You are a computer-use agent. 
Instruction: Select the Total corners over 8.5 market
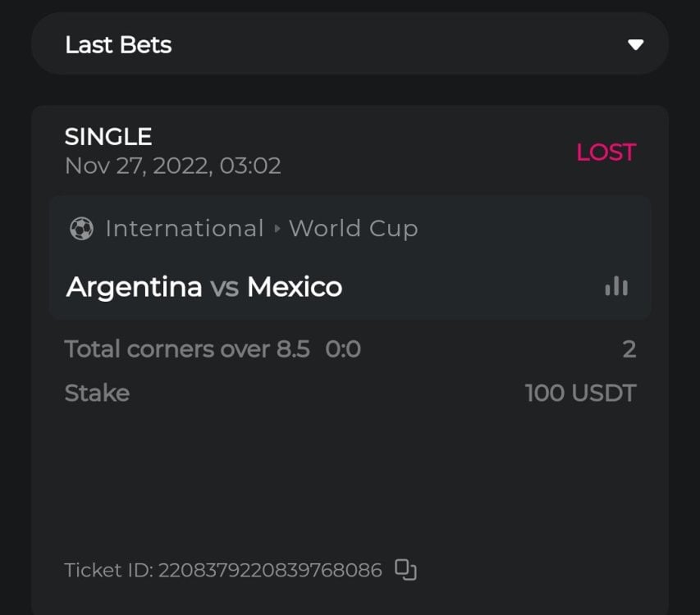tap(187, 349)
